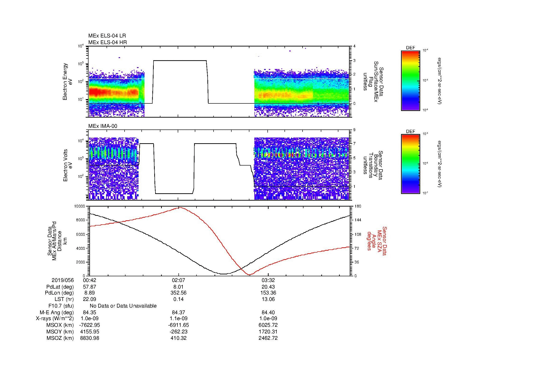Click the 'MEx ELS-04 LR' panel title
The height and width of the screenshot is (392, 555).
coord(107,36)
